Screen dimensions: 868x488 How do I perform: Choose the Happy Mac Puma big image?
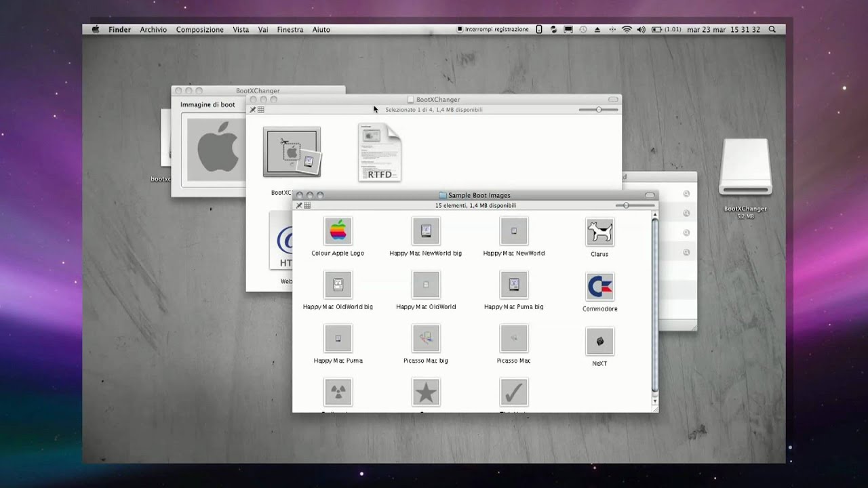coord(513,285)
